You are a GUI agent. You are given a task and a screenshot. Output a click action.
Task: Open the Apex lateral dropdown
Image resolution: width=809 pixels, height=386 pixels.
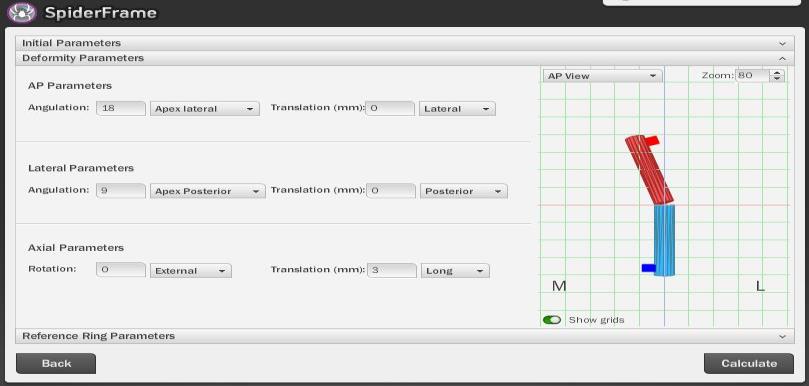click(205, 109)
